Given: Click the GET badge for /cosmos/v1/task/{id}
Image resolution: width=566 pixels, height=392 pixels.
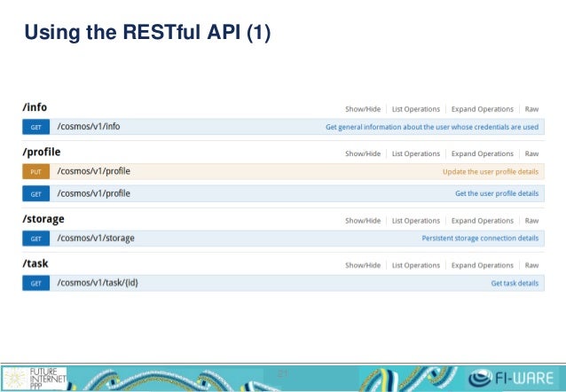Looking at the screenshot, I should click(35, 283).
